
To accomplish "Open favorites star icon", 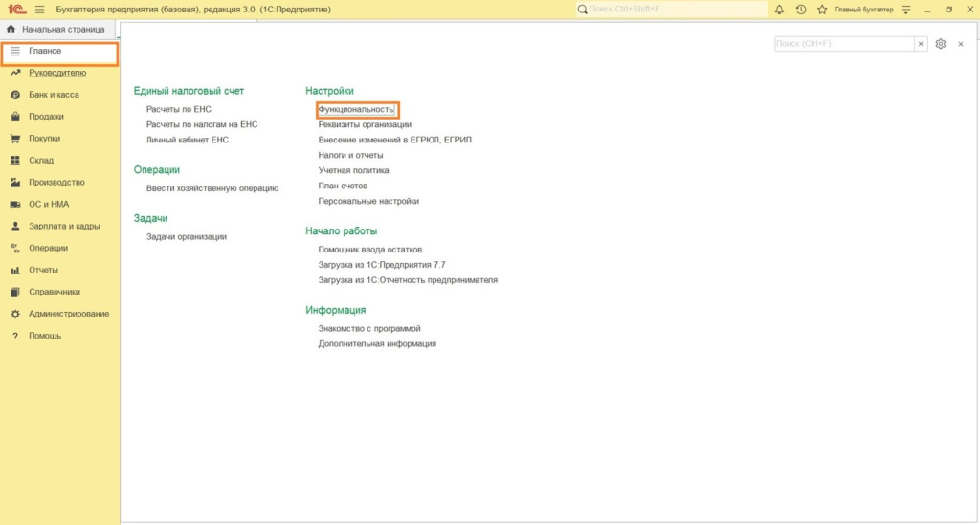I will point(822,10).
